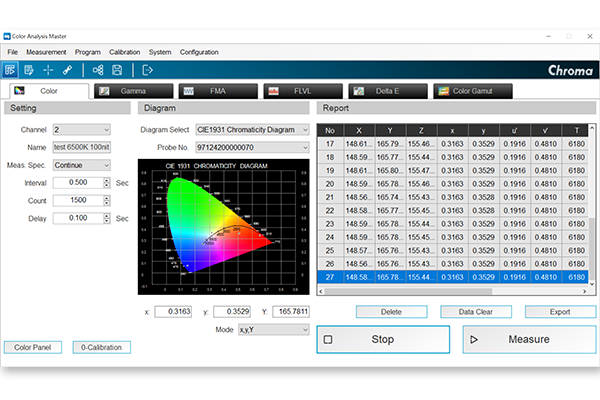Click the Data Clear button

476,312
